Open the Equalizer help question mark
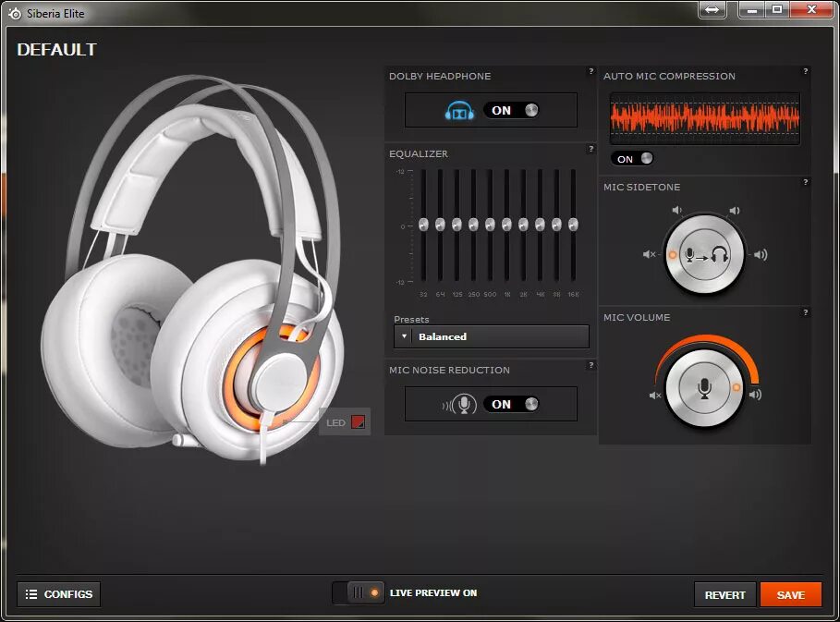This screenshot has height=622, width=840. 590,149
